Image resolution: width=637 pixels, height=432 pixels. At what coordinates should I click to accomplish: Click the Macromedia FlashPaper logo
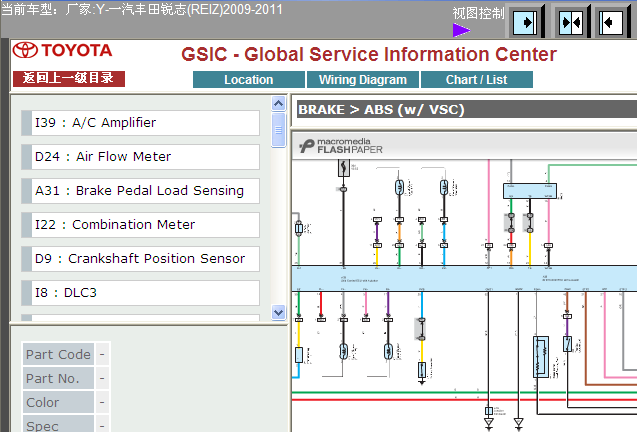coord(341,146)
